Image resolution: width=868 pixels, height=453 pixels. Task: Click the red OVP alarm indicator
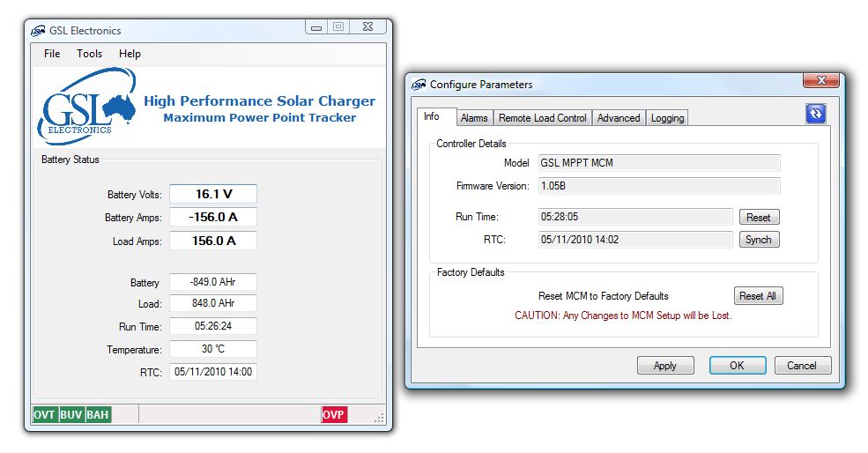pos(334,414)
